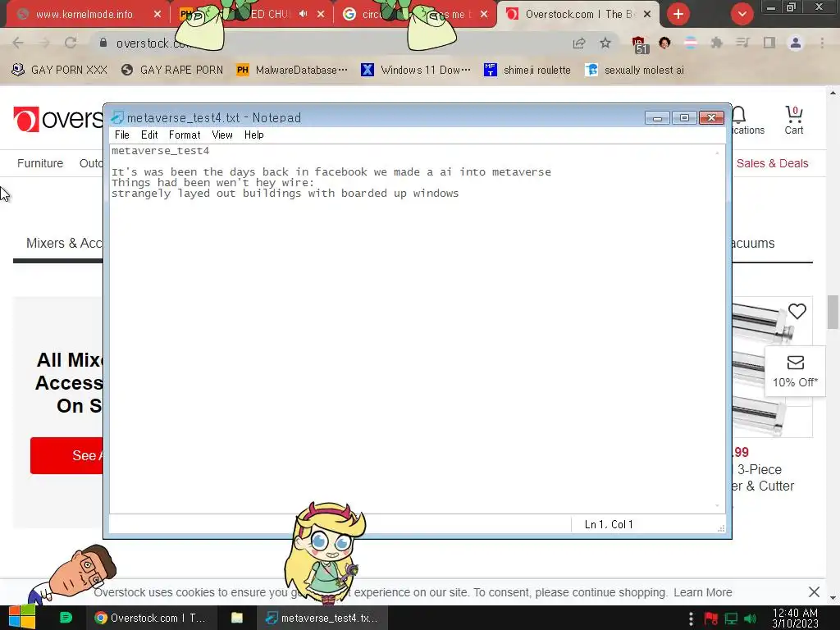Click the Notepad scroll-down arrow
Viewport: 840px width, 630px height.
click(x=717, y=505)
